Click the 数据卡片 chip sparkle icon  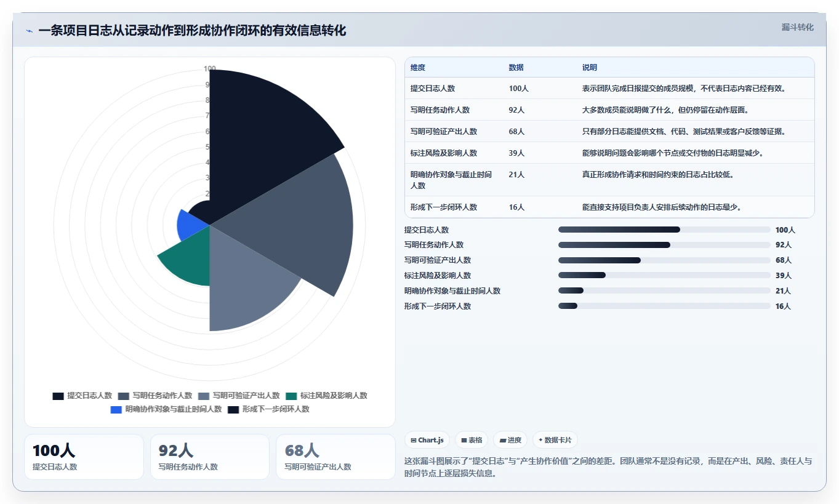coord(540,440)
